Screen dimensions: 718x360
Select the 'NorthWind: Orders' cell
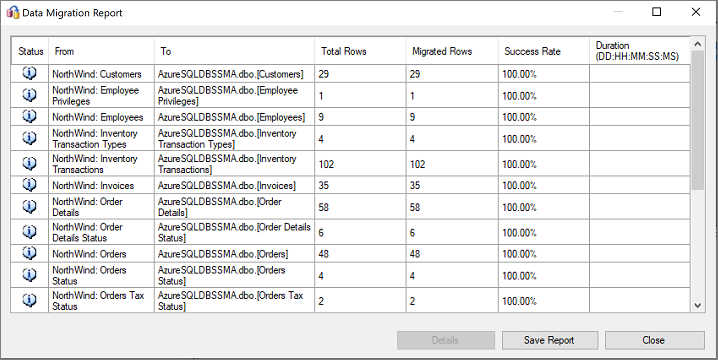click(x=101, y=253)
